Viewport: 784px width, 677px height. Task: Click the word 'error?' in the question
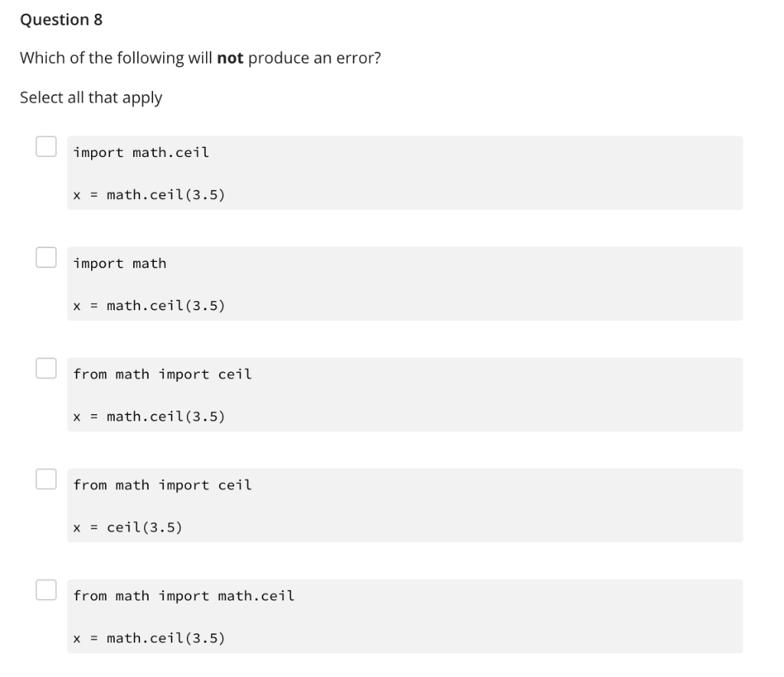tap(358, 58)
